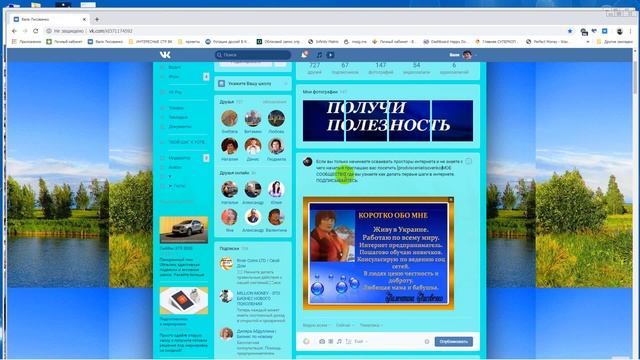Click the browser back arrow
Viewport: 640px width, 360px height.
point(14,31)
